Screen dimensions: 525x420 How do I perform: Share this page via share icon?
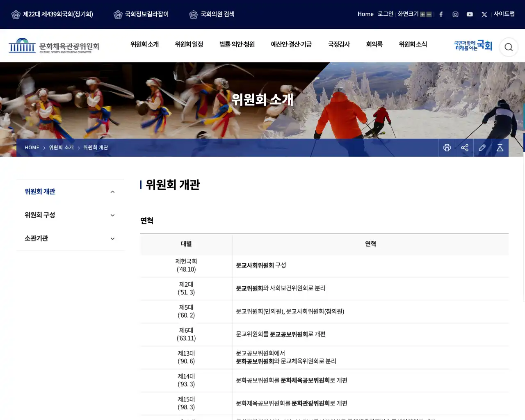(465, 148)
